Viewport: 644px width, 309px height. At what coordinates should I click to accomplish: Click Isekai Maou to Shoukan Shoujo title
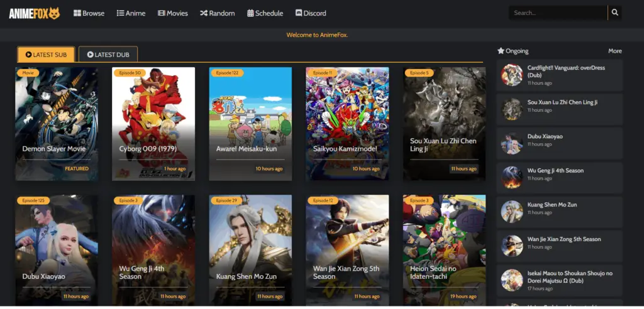tap(570, 277)
